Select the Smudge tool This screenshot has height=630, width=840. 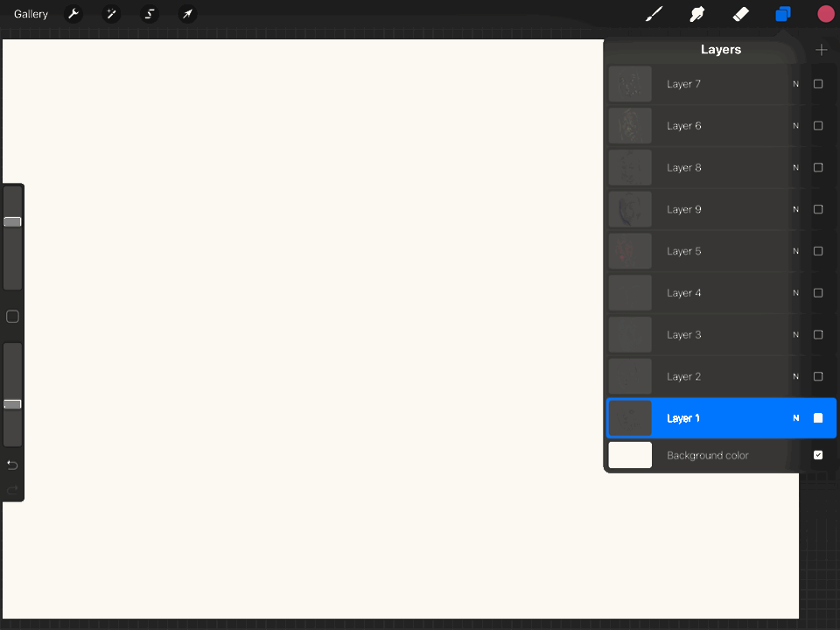(x=697, y=14)
